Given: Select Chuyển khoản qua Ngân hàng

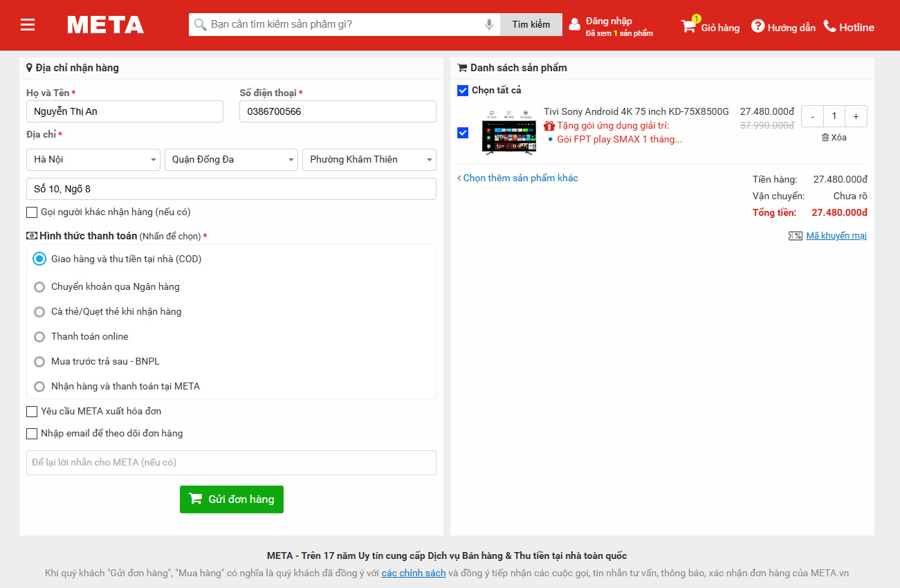Looking at the screenshot, I should coord(39,286).
